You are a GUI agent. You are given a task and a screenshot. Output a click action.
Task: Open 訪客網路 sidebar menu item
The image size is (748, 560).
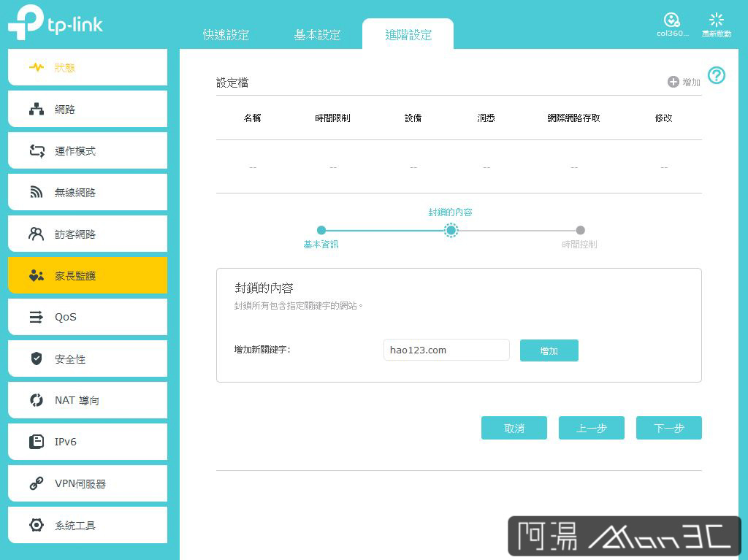pyautogui.click(x=88, y=234)
